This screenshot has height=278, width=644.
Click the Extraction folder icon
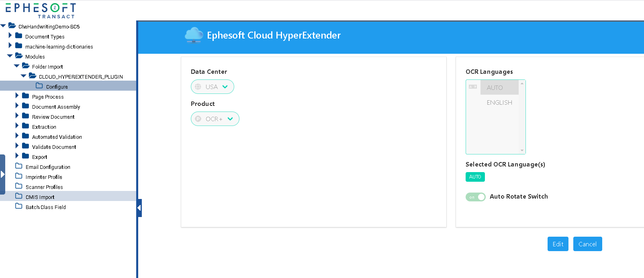25,126
